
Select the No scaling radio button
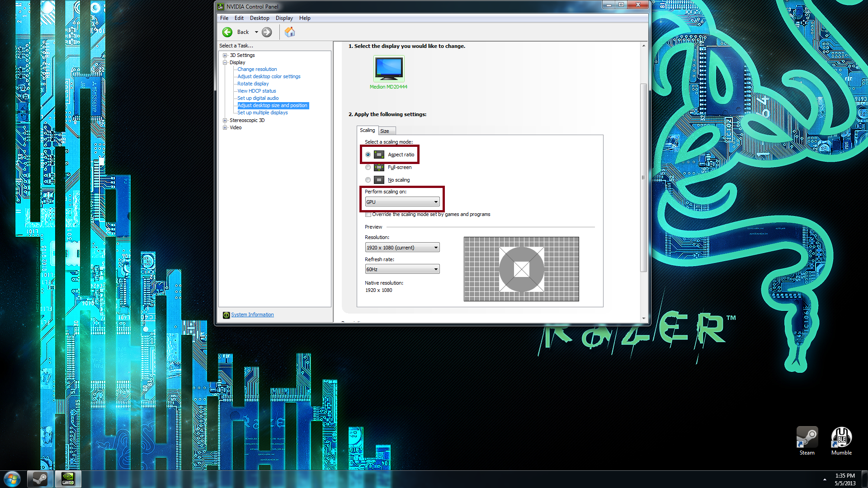pyautogui.click(x=368, y=180)
